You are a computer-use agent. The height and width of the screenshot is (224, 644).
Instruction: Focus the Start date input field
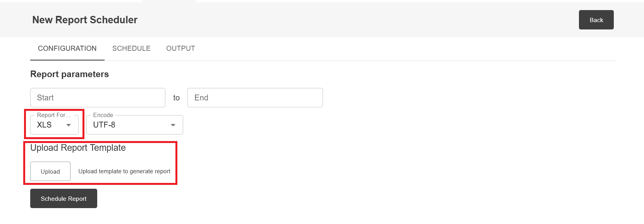98,98
